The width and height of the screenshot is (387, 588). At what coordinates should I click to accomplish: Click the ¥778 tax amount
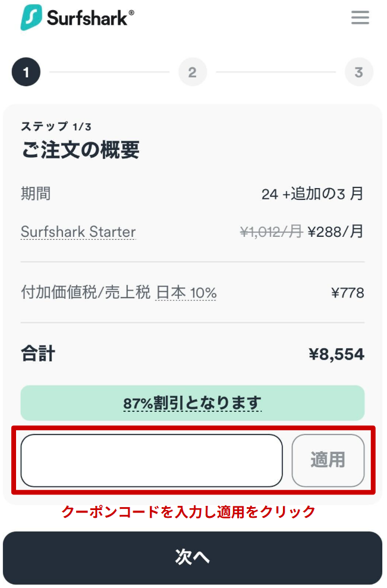(347, 293)
